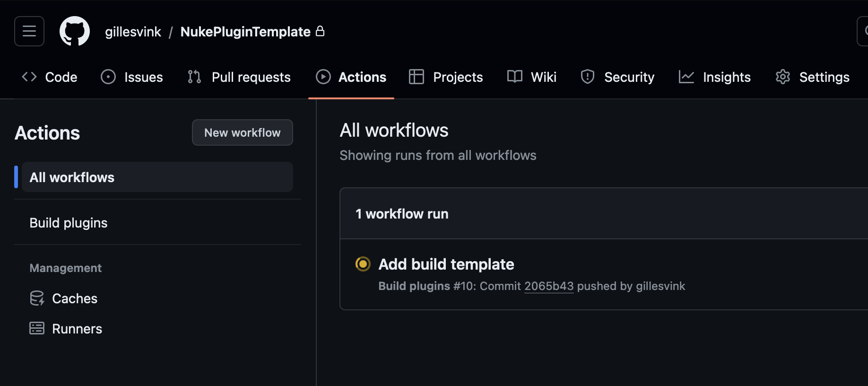Open the Add build template run
The image size is (868, 386).
446,264
